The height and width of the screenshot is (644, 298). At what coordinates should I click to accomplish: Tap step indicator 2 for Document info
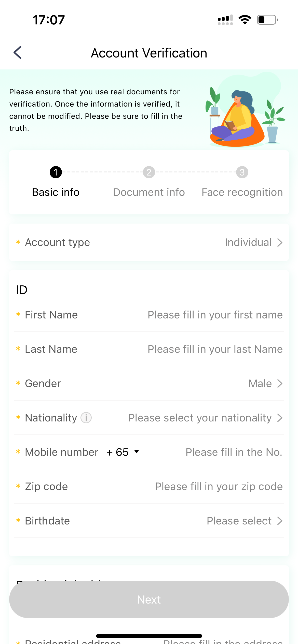coord(149,172)
